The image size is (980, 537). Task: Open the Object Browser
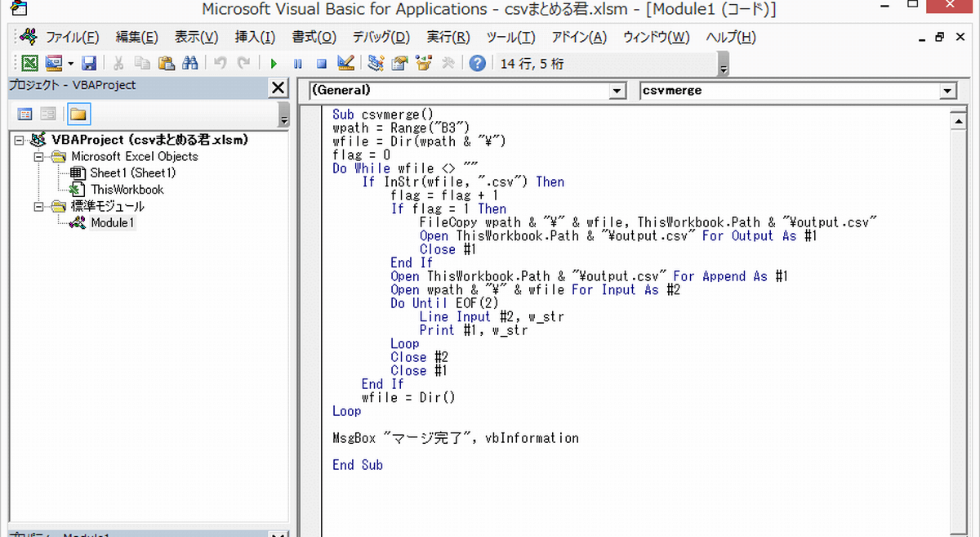(423, 63)
